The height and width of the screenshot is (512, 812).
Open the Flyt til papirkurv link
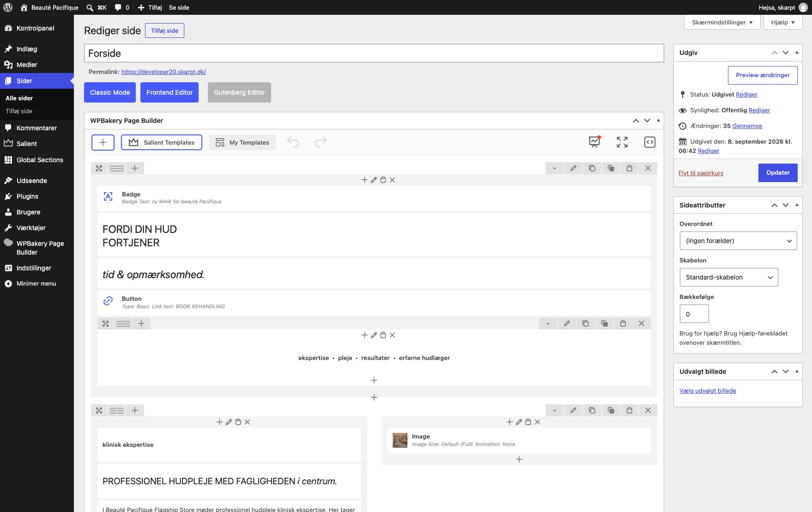point(701,173)
